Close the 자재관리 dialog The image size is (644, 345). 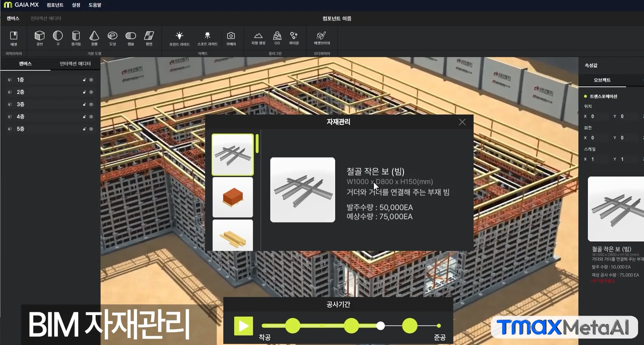point(462,122)
